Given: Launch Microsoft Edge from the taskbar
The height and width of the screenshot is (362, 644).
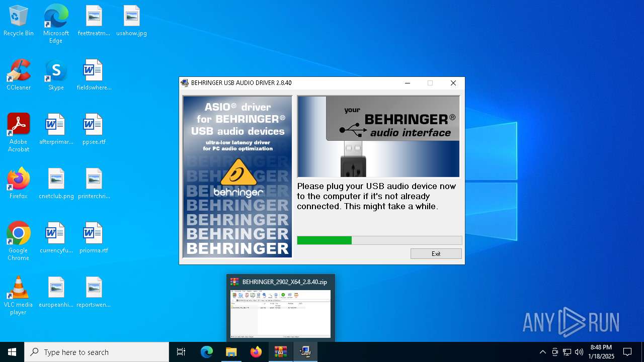Looking at the screenshot, I should click(207, 352).
